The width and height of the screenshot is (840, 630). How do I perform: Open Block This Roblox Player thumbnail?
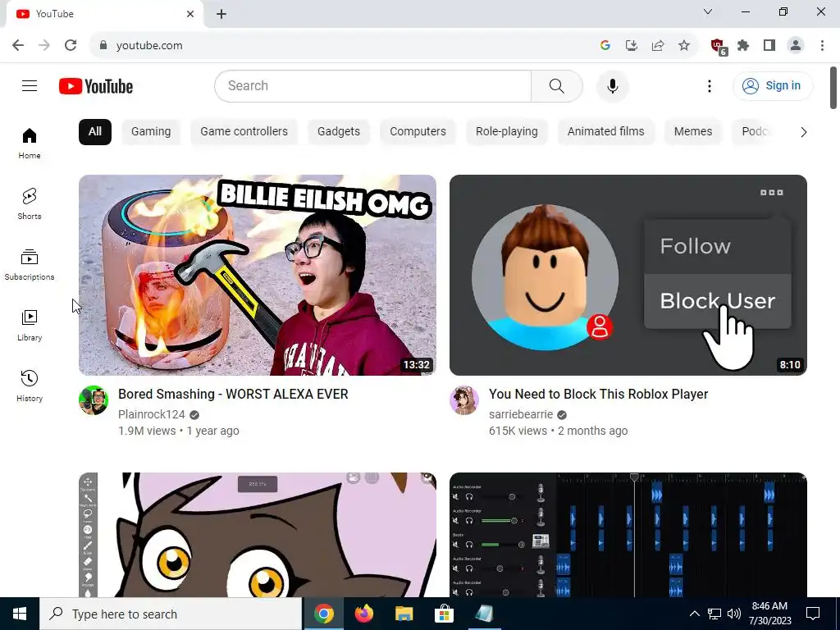[628, 275]
